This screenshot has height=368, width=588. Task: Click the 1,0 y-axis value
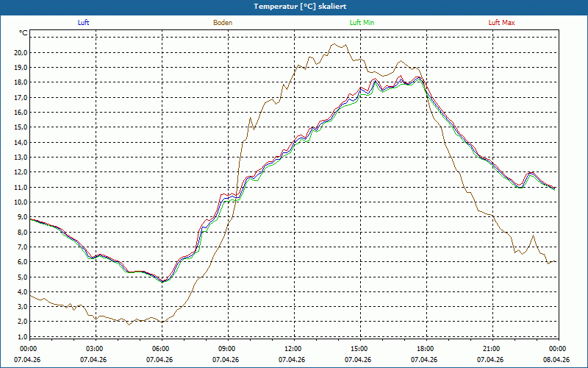coord(22,336)
